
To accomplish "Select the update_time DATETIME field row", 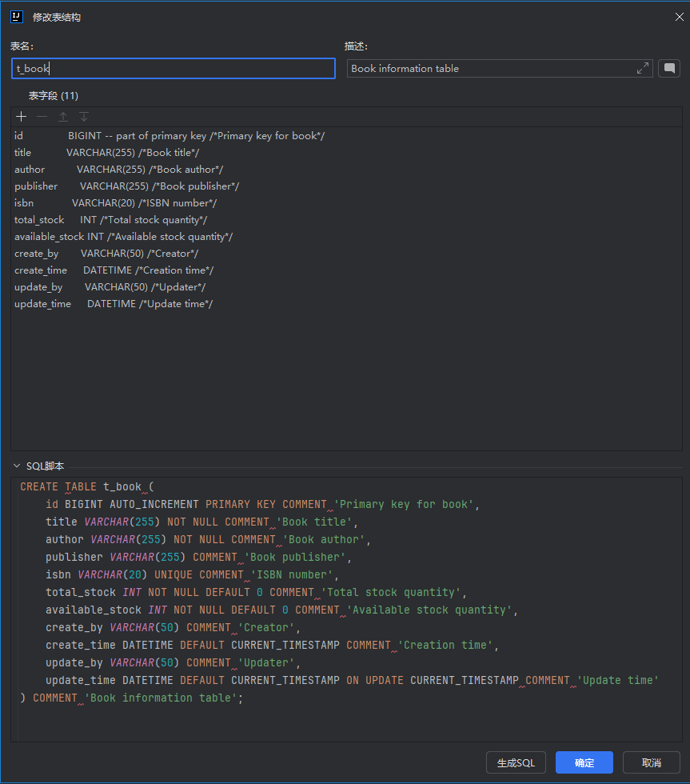I will (114, 304).
